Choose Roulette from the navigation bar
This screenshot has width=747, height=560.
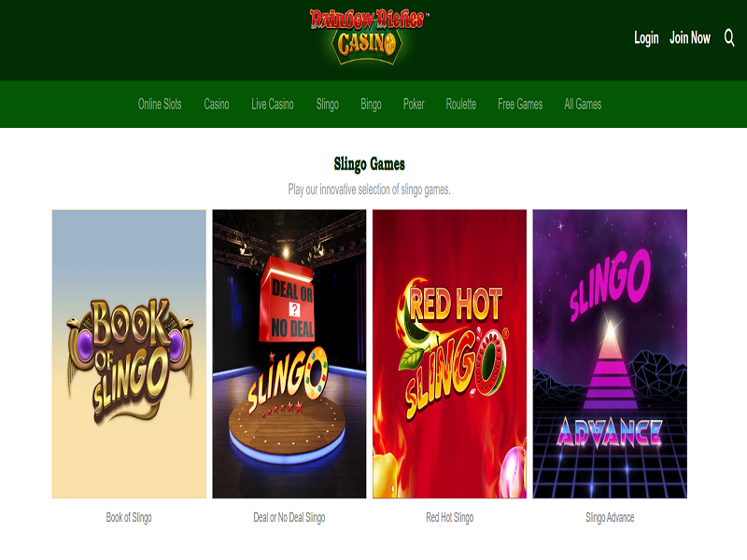pos(460,104)
